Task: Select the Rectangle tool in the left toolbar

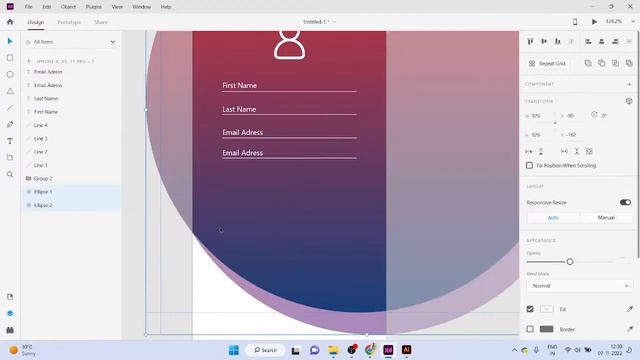Action: pos(10,58)
